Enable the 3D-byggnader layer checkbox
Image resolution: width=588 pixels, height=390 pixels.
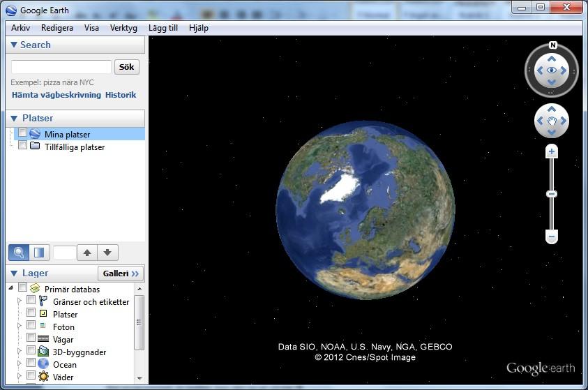pyautogui.click(x=31, y=350)
